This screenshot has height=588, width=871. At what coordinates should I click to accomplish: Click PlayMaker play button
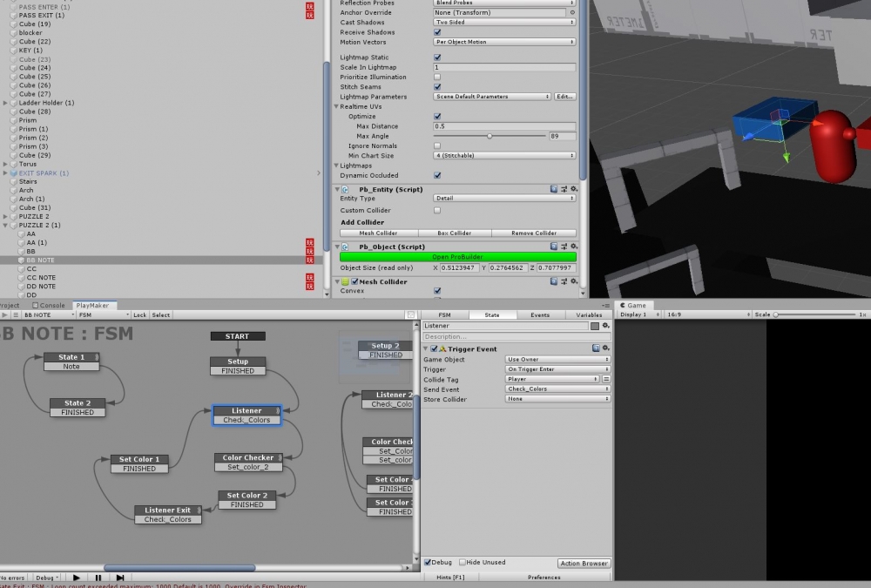[x=77, y=578]
